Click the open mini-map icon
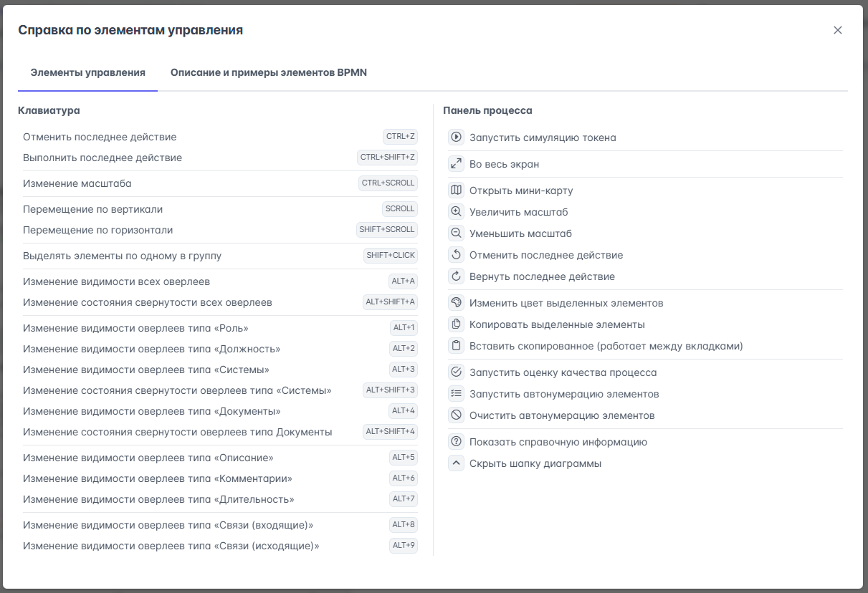This screenshot has height=593, width=868. click(x=456, y=191)
